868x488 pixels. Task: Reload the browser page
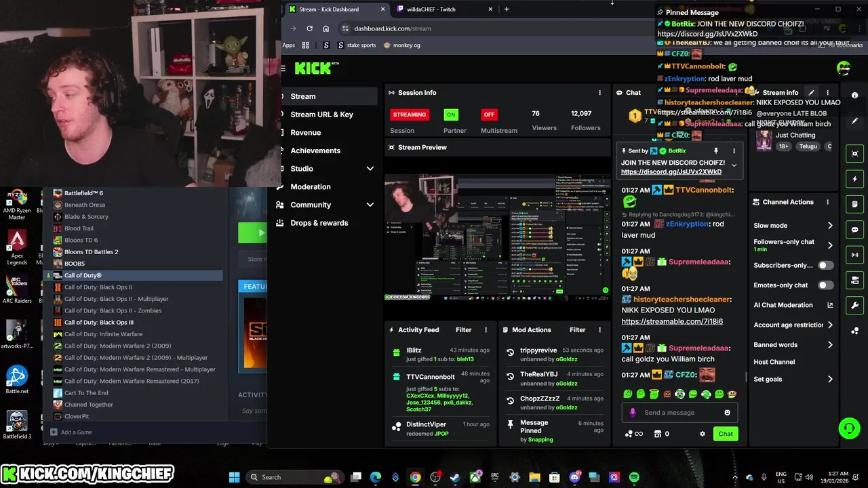(x=309, y=28)
